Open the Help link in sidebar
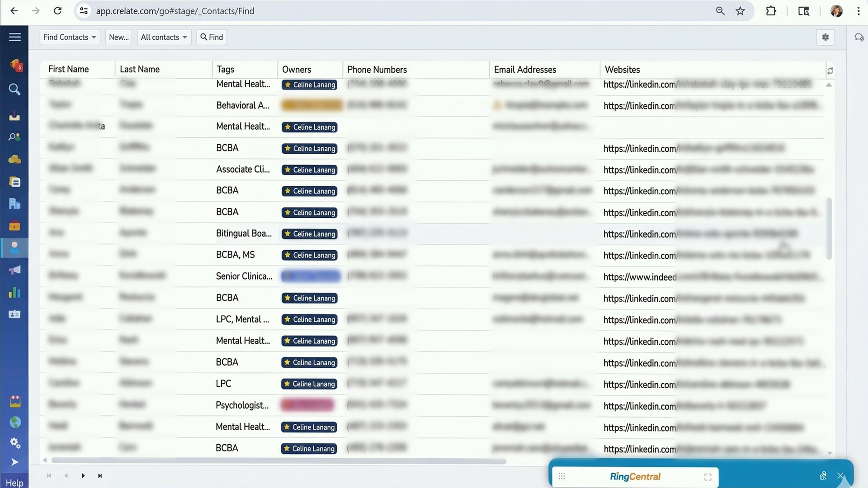This screenshot has width=868, height=488. [14, 483]
